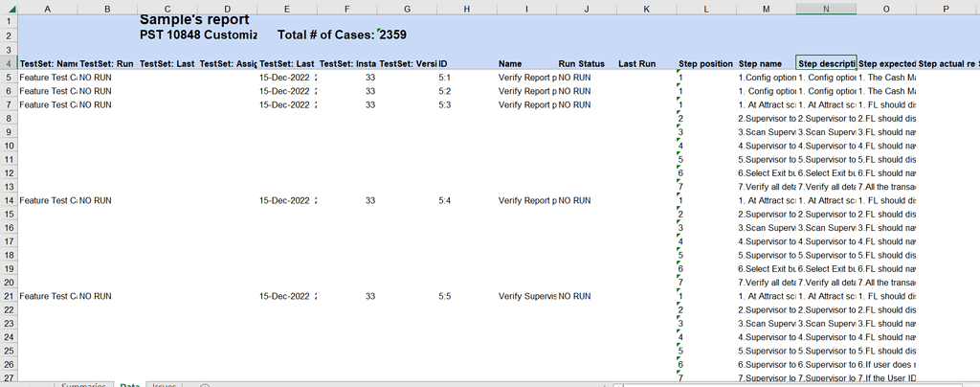Click the "ID" header cell

(x=467, y=64)
